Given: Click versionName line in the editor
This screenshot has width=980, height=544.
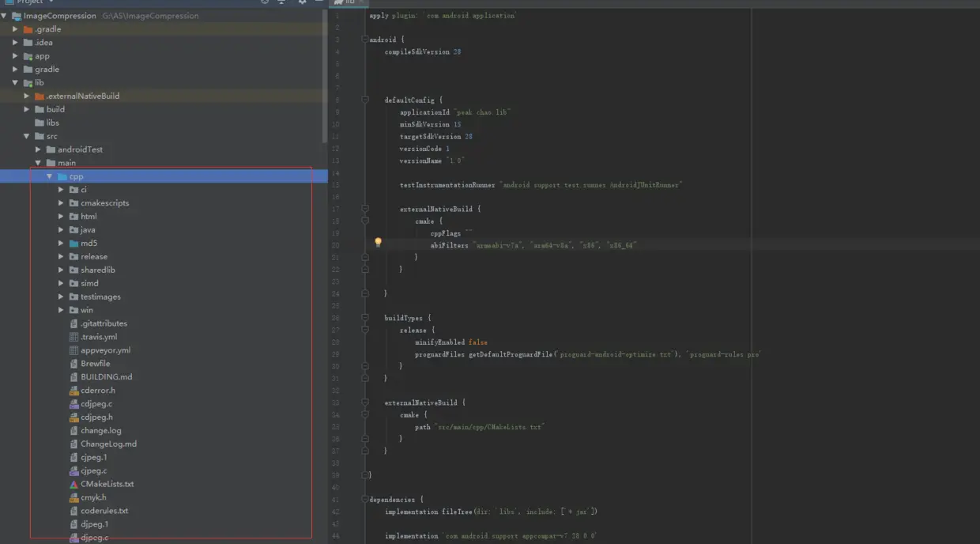Looking at the screenshot, I should click(x=432, y=161).
